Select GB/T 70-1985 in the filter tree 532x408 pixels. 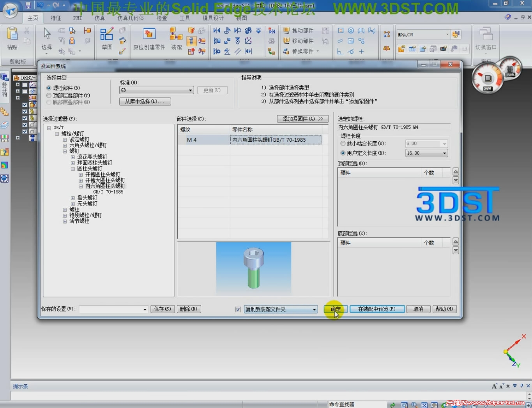(x=108, y=192)
